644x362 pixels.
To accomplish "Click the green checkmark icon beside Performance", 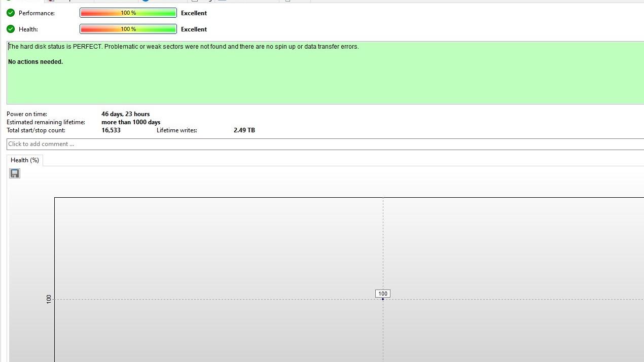I will pos(11,13).
